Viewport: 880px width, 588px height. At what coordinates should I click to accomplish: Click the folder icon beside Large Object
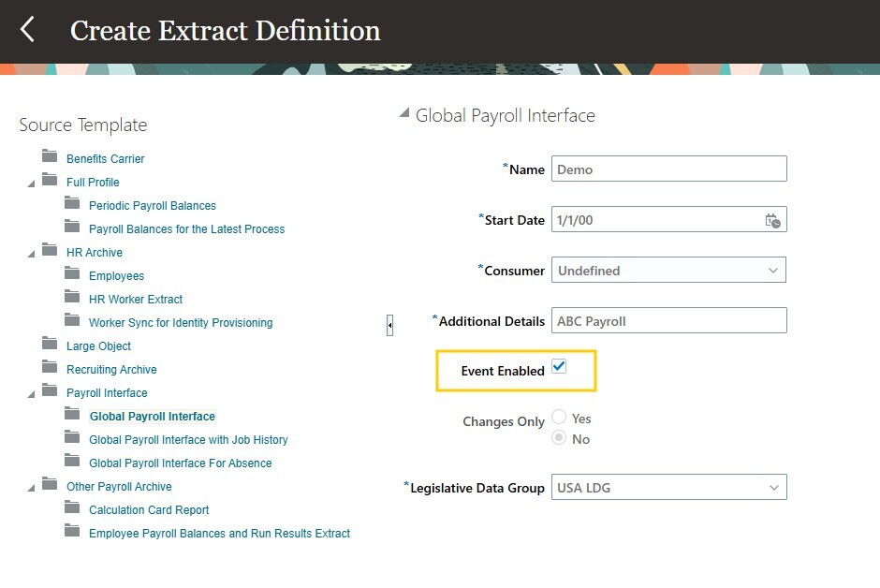[x=50, y=345]
